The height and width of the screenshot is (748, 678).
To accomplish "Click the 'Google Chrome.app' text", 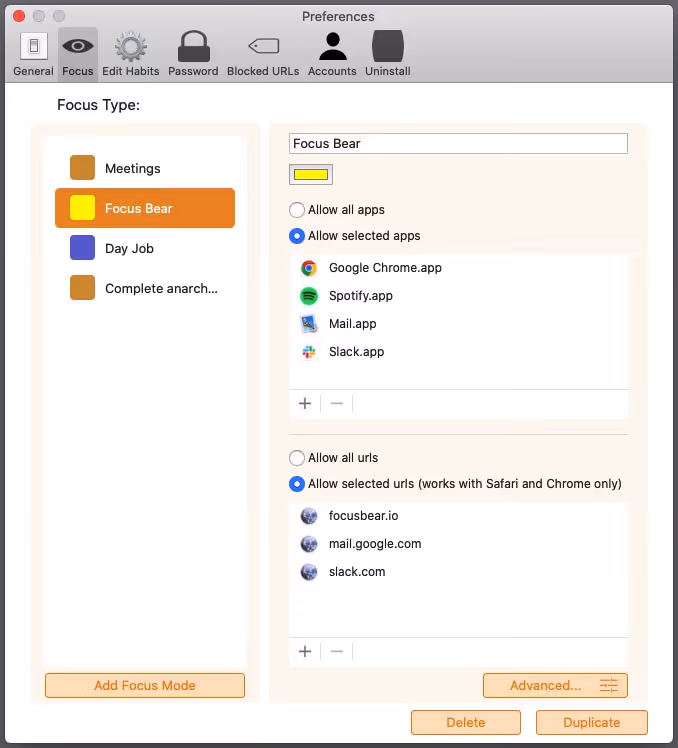I will tap(386, 268).
